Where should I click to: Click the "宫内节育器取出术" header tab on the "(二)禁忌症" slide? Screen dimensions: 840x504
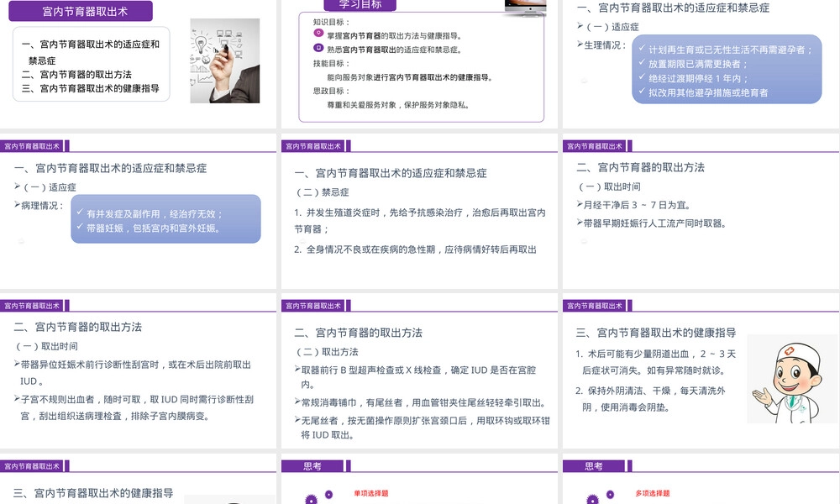pyautogui.click(x=313, y=146)
